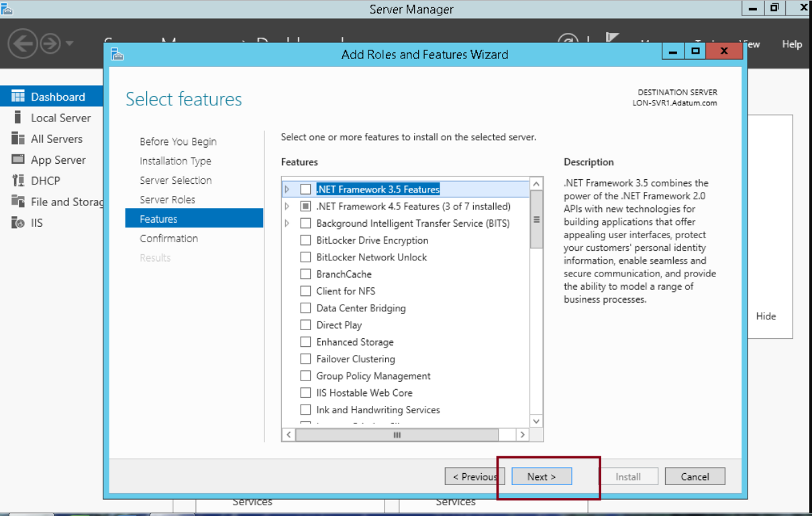Screen dimensions: 812x516
Task: Click the horizontal scrollbar thumb in features list
Action: (397, 435)
